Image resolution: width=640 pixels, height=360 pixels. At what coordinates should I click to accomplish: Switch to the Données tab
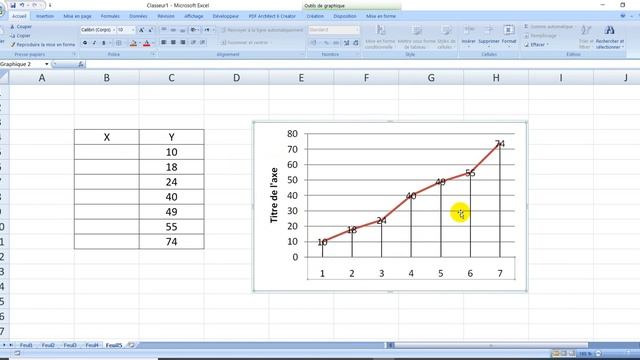[x=138, y=16]
